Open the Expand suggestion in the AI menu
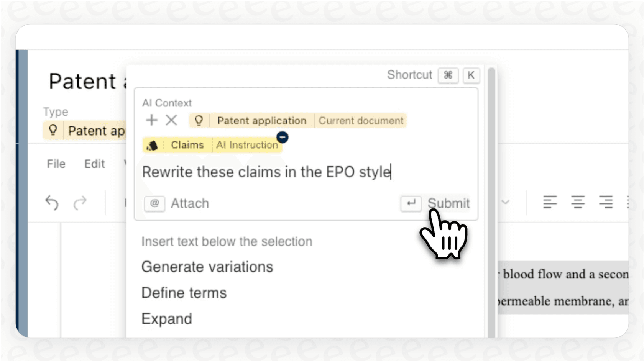The width and height of the screenshot is (644, 362). point(167,318)
